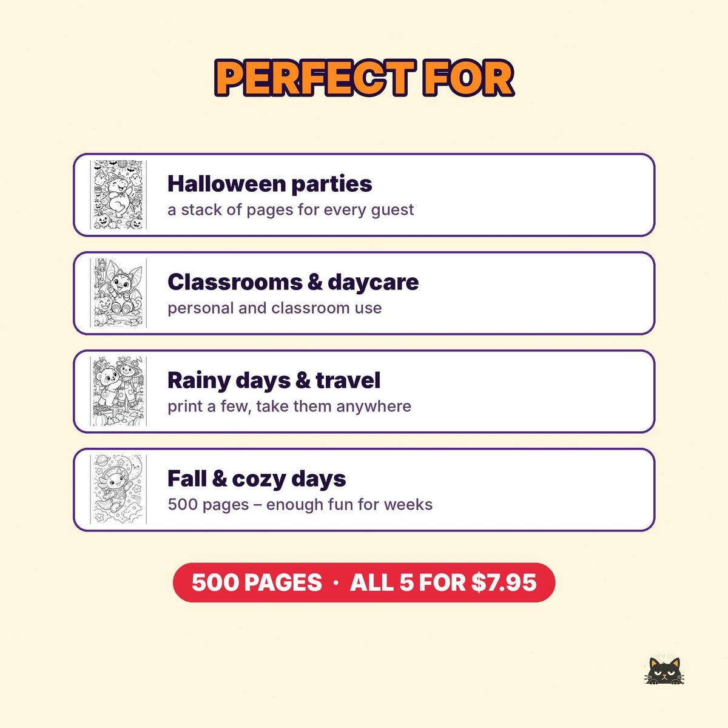Click the 'ALL 5 FOR $7.95' text
This screenshot has width=728, height=728.
tap(443, 582)
